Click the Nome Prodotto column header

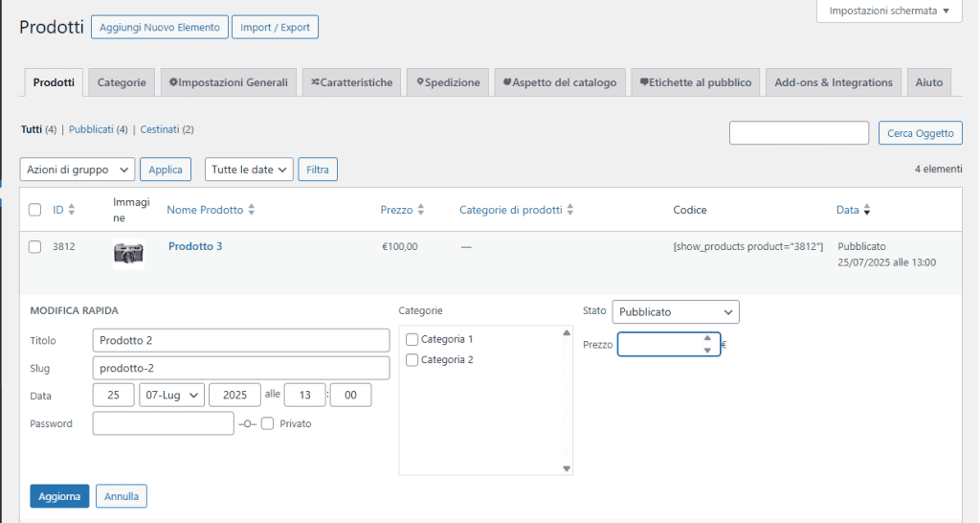[205, 210]
